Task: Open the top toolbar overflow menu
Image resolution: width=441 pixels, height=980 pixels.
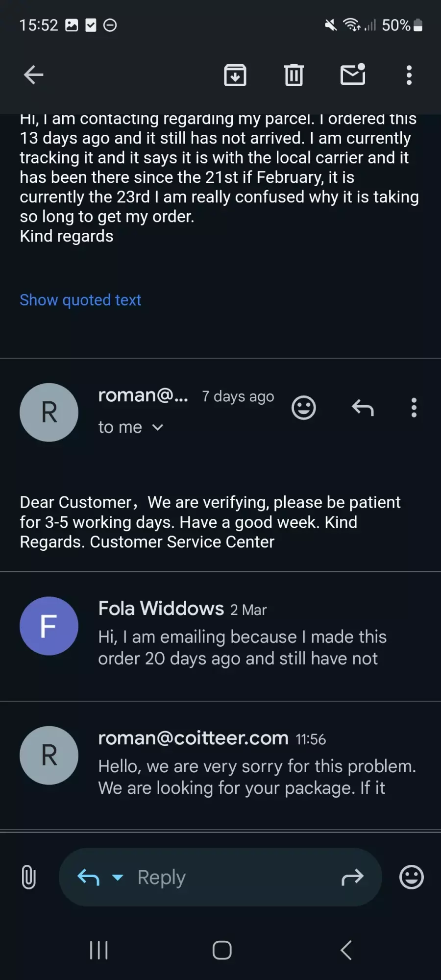Action: pos(409,75)
